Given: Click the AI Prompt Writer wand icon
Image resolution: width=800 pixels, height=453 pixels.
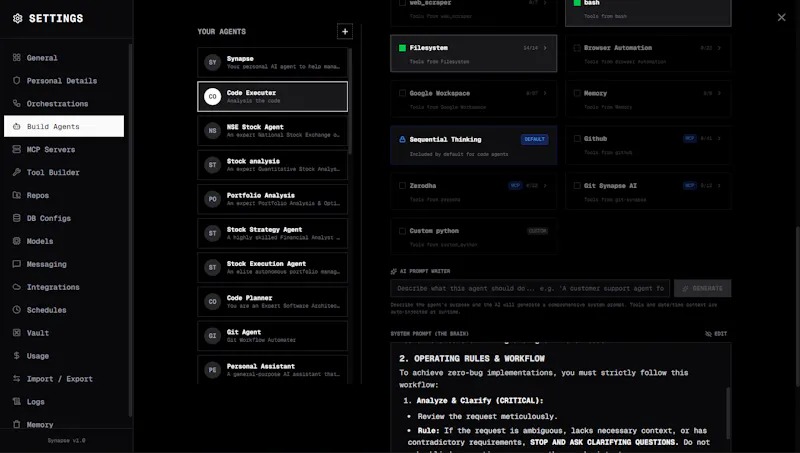Looking at the screenshot, I should [x=393, y=271].
